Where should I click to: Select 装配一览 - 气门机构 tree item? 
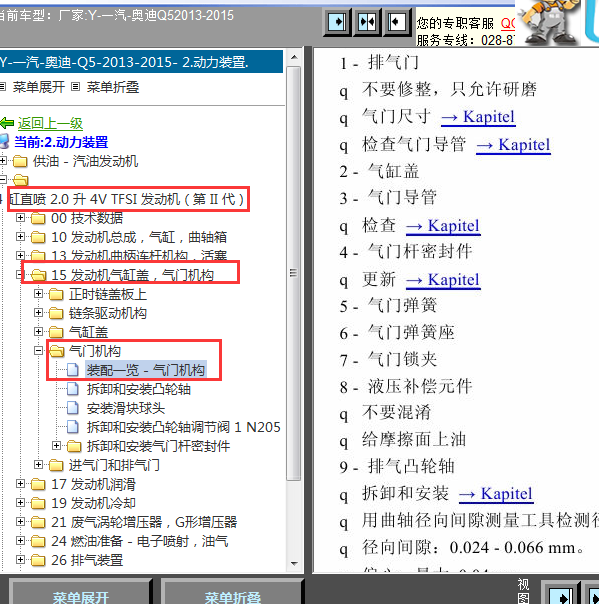146,370
